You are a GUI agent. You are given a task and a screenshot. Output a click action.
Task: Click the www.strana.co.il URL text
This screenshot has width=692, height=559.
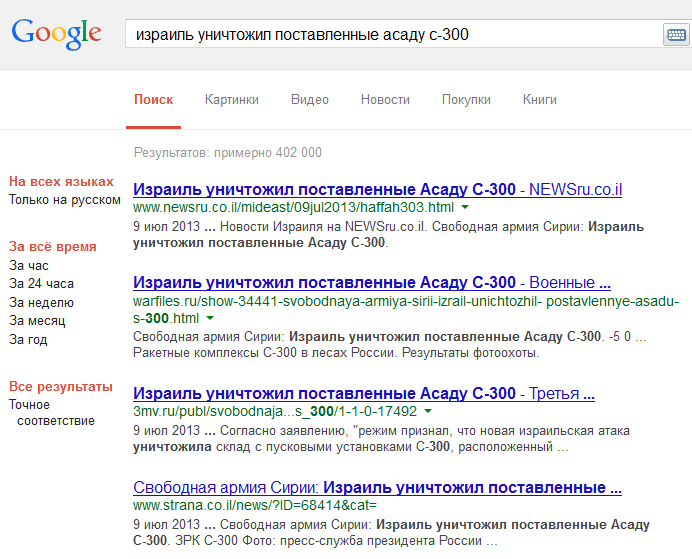pyautogui.click(x=255, y=505)
